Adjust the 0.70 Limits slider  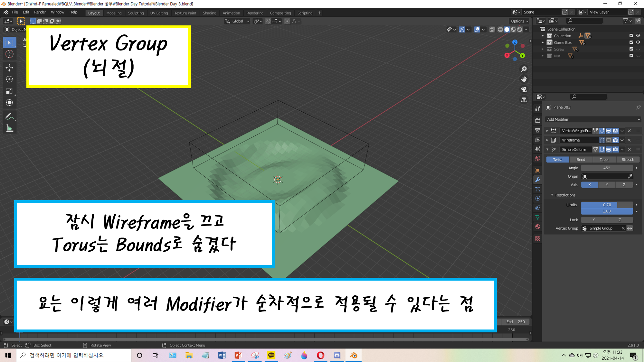point(607,205)
